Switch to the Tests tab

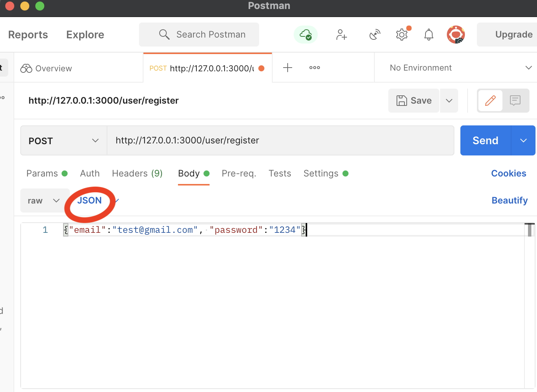(280, 173)
